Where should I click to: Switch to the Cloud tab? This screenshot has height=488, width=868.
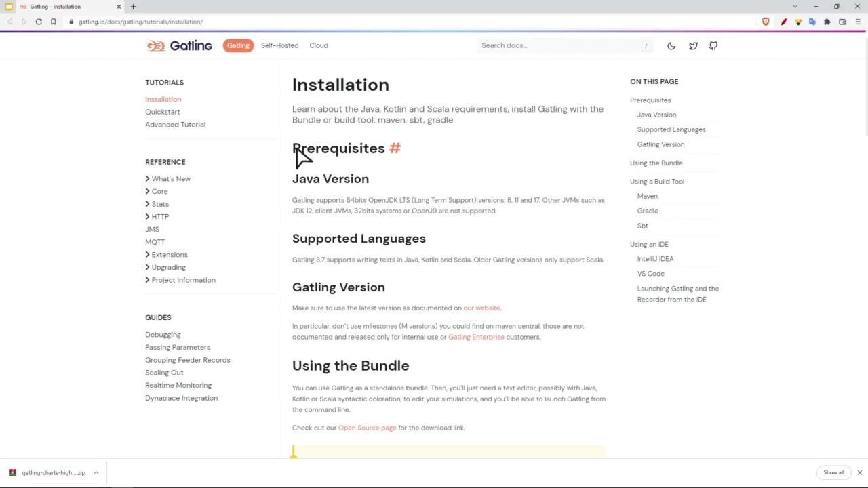[x=319, y=45]
